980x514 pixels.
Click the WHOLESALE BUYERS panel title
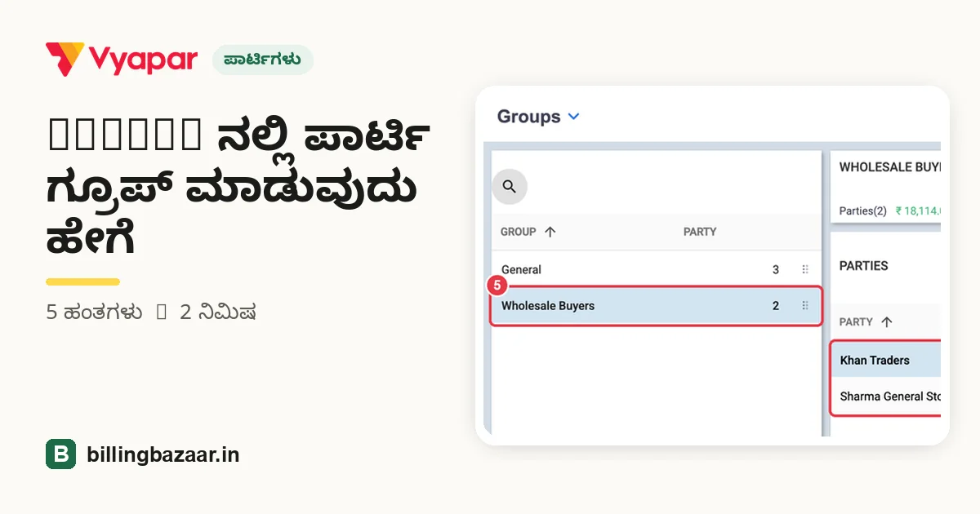[890, 167]
